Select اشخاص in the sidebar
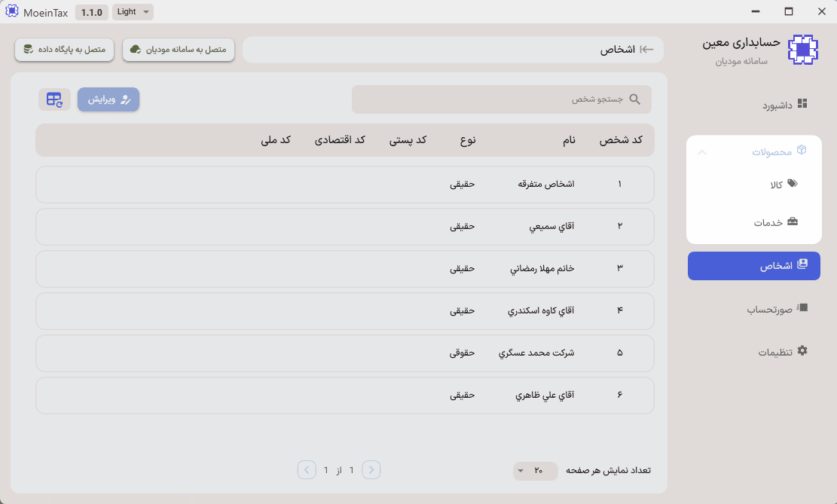The image size is (837, 504). [753, 266]
